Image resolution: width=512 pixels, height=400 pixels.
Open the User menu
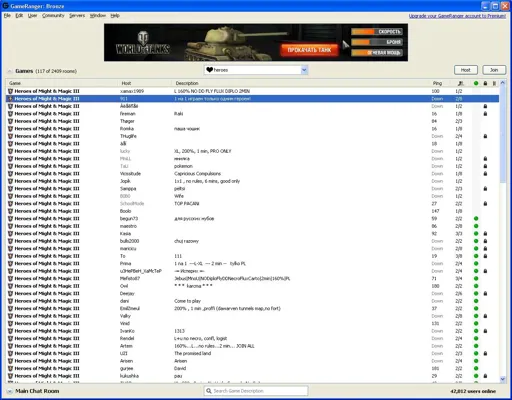[x=32, y=16]
